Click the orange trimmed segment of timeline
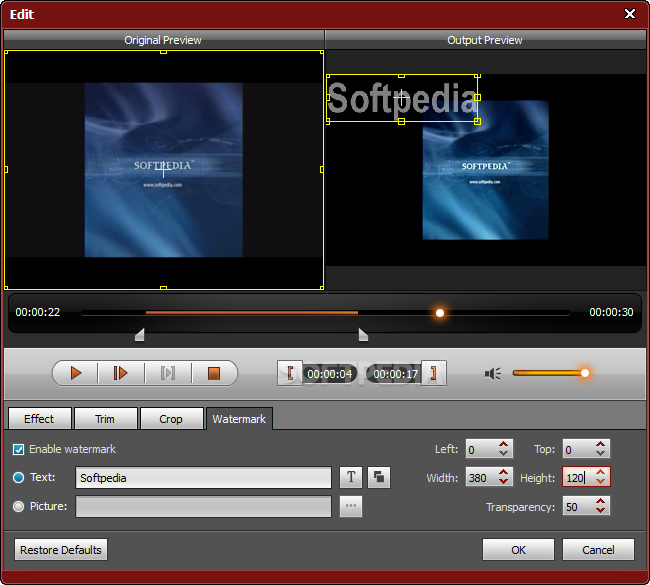 252,313
